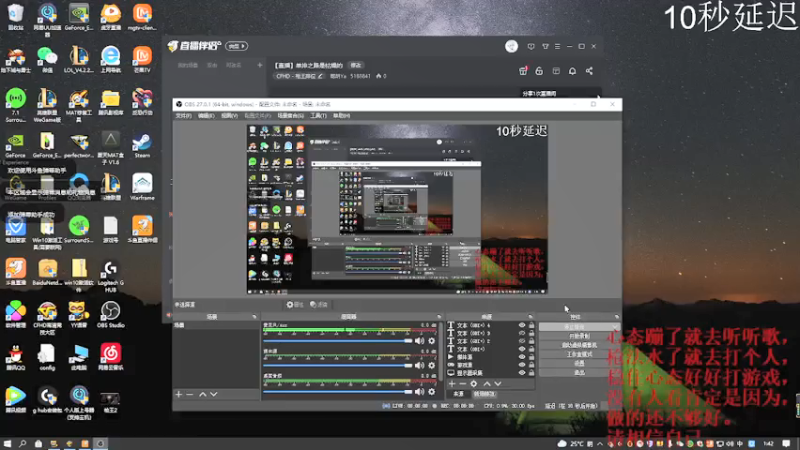Open the gear settings of the middle mixer channel
800x450 pixels.
432,365
